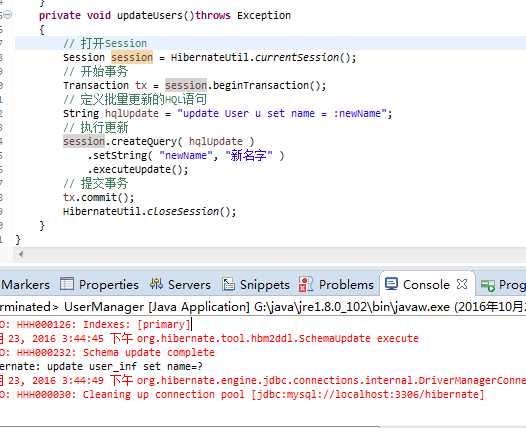Screen dimensions: 526x428
Task: Click the highlighted session variable declaration
Action: pos(132,57)
